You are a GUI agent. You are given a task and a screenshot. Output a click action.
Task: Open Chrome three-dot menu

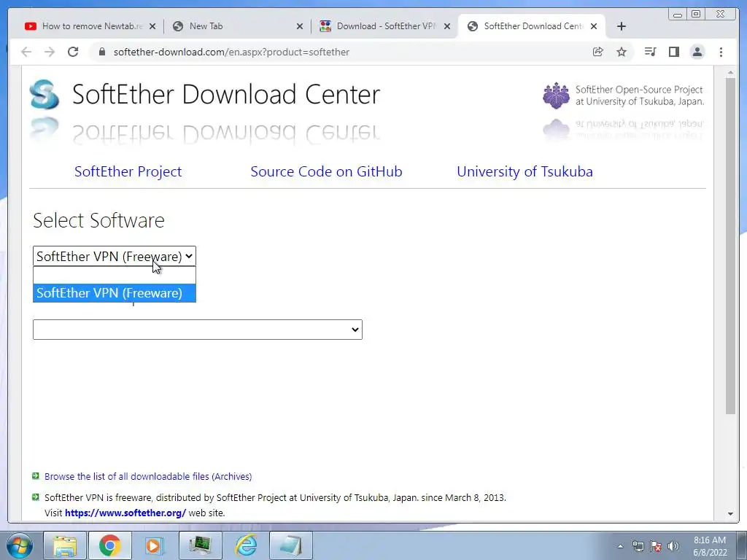(x=721, y=52)
